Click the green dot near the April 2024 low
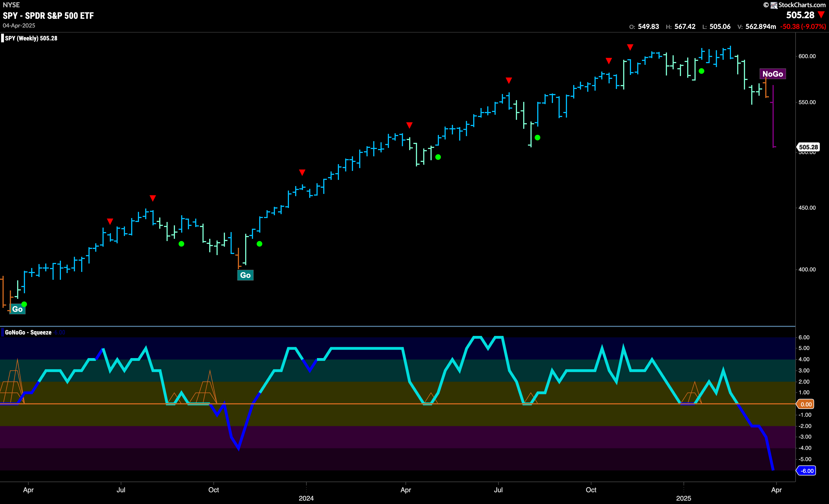829x504 pixels. 438,157
